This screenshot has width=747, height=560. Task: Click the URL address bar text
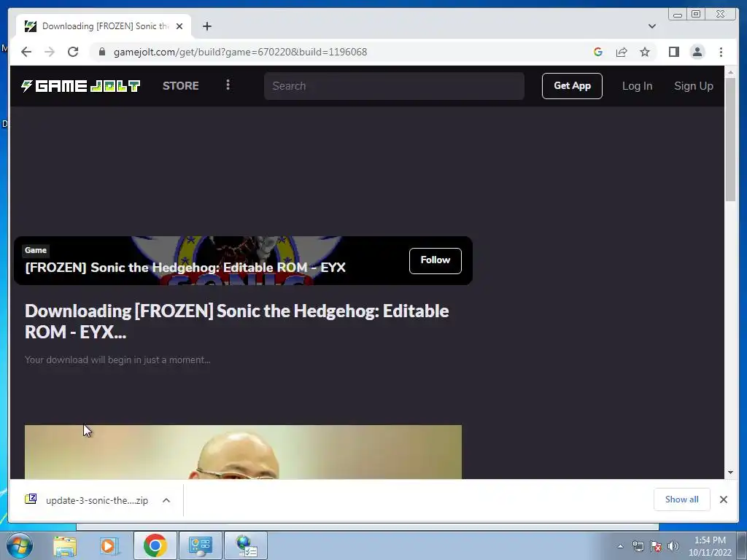coord(240,52)
